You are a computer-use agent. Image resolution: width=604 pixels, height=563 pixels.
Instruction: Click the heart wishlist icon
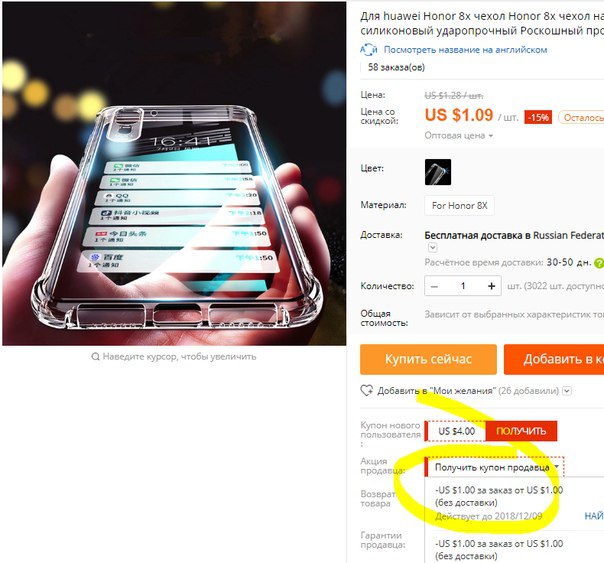366,390
